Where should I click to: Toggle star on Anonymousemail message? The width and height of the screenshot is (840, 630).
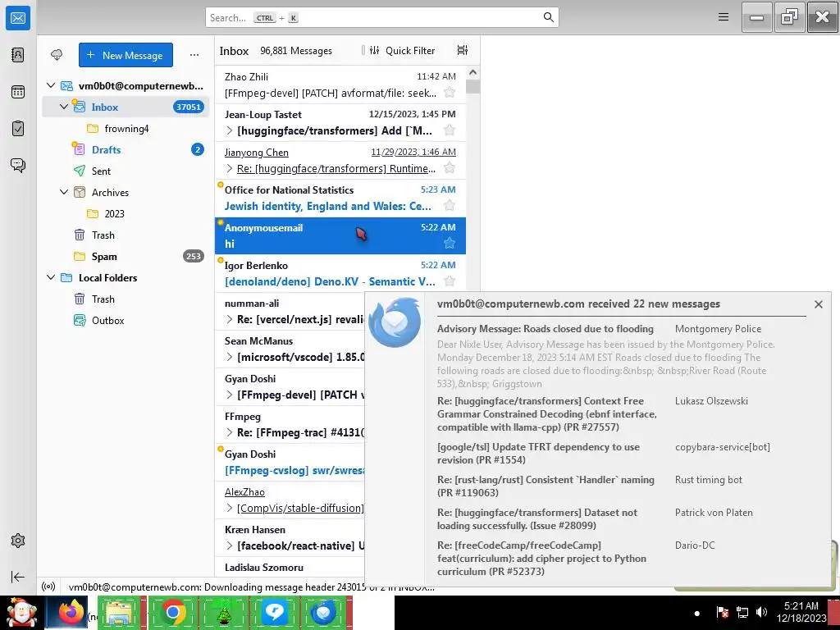450,243
